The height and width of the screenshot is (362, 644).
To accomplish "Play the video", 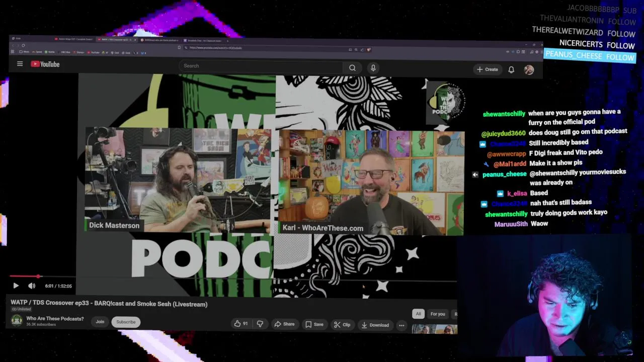I will [x=16, y=286].
